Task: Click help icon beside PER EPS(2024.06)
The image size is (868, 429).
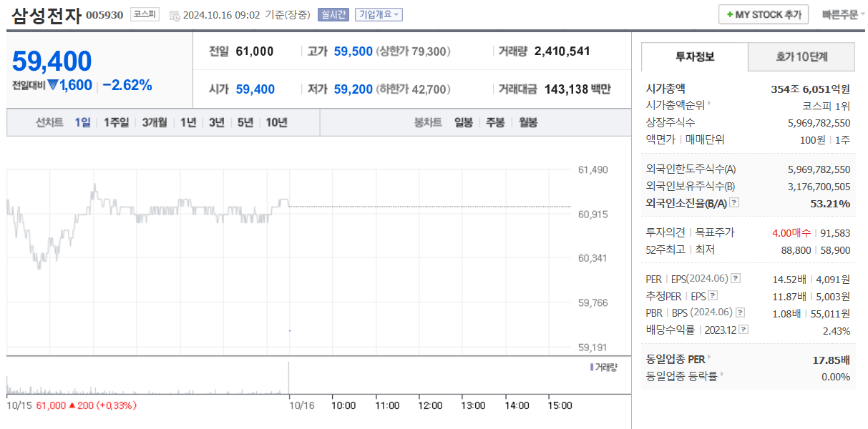Action: coord(736,279)
